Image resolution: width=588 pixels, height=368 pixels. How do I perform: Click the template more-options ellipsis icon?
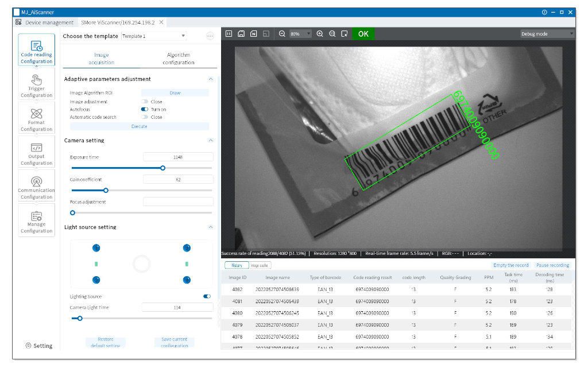pos(210,36)
